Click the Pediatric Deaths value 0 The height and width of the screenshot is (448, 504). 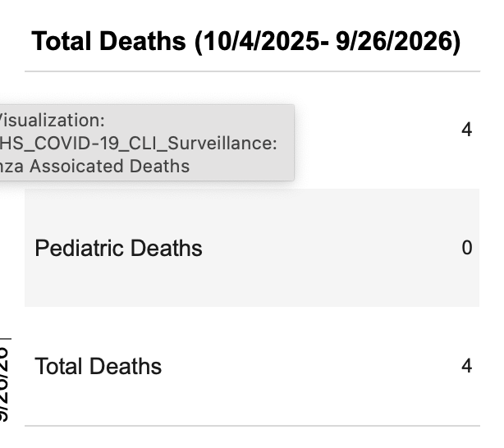coord(466,248)
